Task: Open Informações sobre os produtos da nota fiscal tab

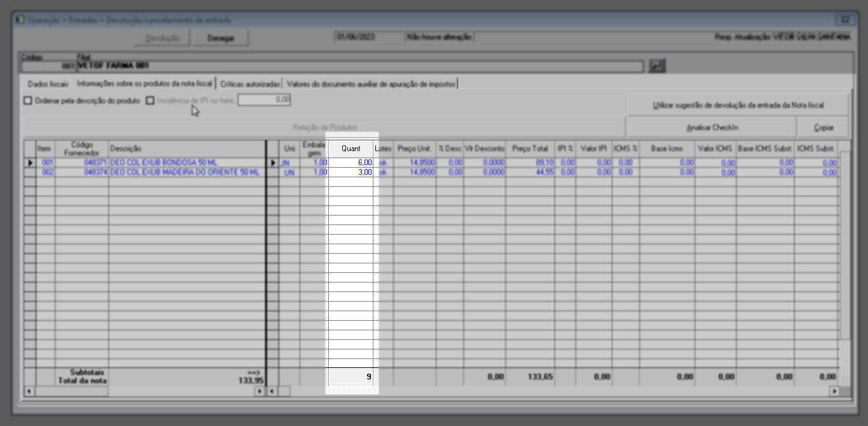Action: coord(145,84)
